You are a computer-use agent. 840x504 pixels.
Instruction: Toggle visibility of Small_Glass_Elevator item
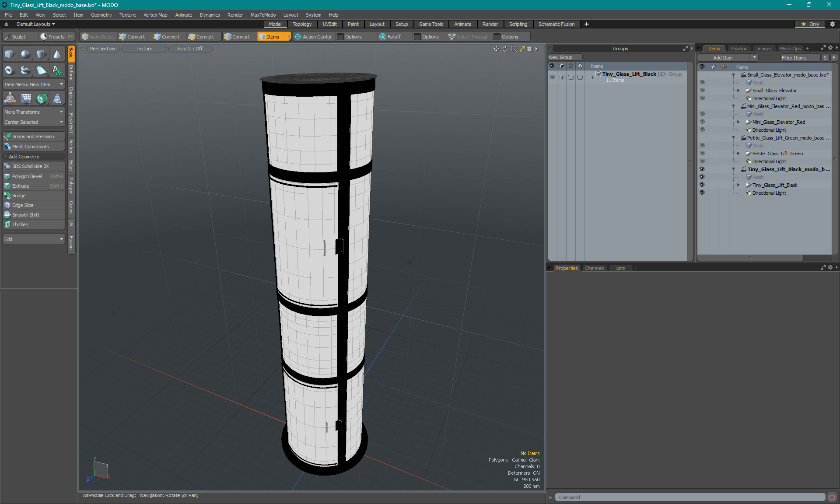point(702,90)
